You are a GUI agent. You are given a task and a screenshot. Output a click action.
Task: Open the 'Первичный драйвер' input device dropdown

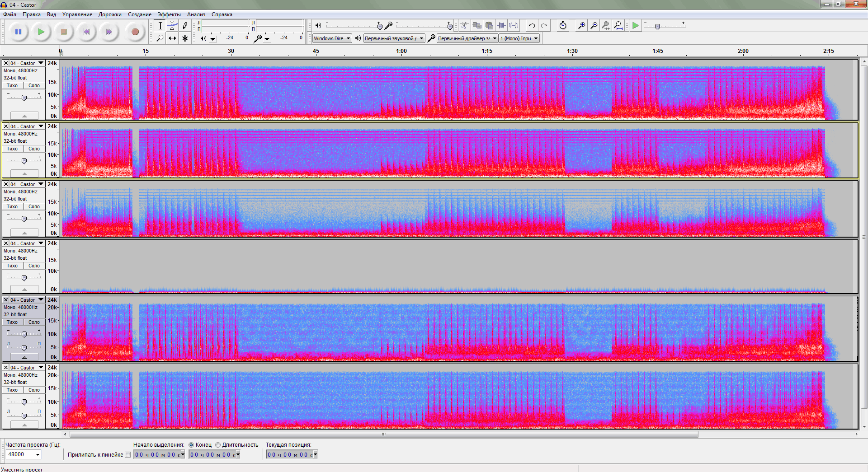click(467, 38)
